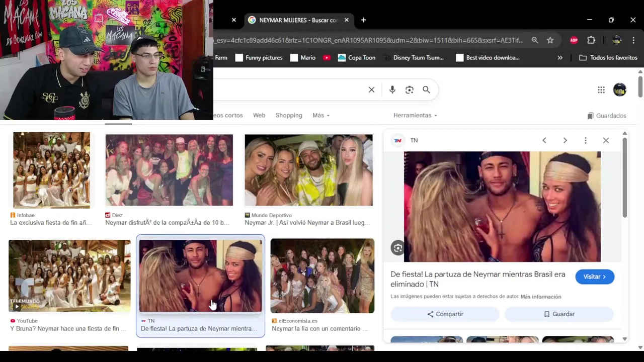Image resolution: width=644 pixels, height=362 pixels.
Task: Open the Herramientas dropdown
Action: click(x=415, y=115)
